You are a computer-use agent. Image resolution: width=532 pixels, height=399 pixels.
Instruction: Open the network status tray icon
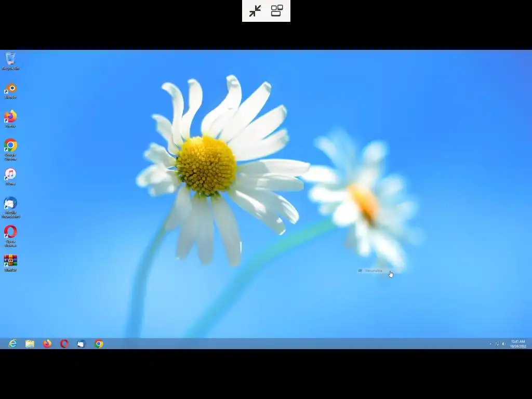[x=497, y=344]
